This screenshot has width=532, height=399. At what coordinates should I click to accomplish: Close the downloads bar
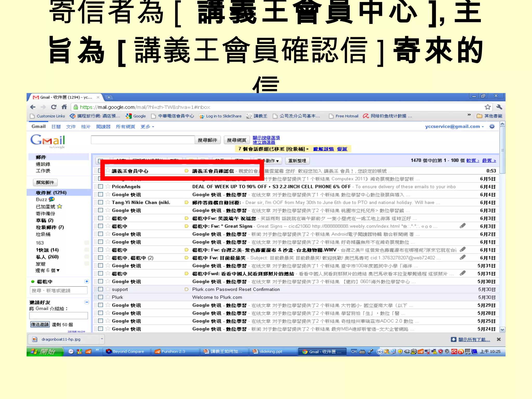pos(498,339)
